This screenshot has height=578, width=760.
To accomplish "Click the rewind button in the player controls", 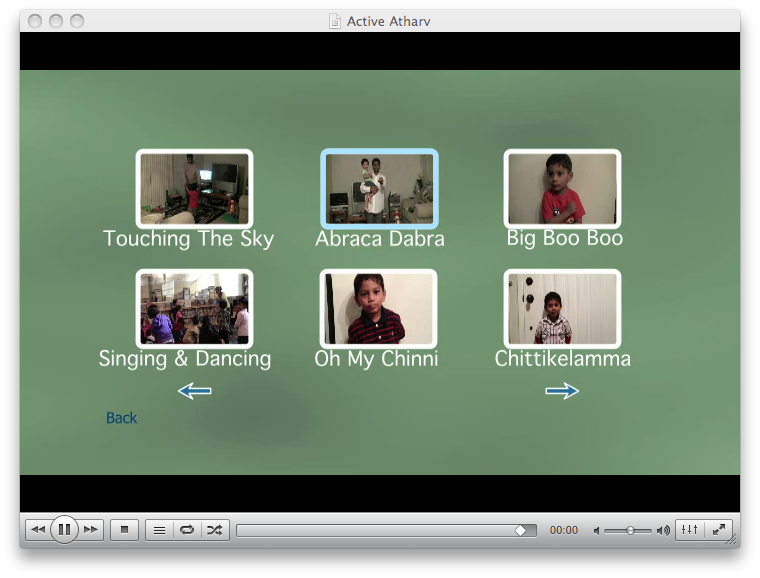I will point(38,530).
